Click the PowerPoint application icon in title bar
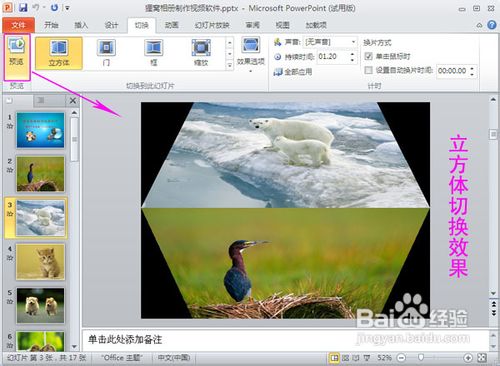Screen dimensions: 500x366 coord(7,7)
